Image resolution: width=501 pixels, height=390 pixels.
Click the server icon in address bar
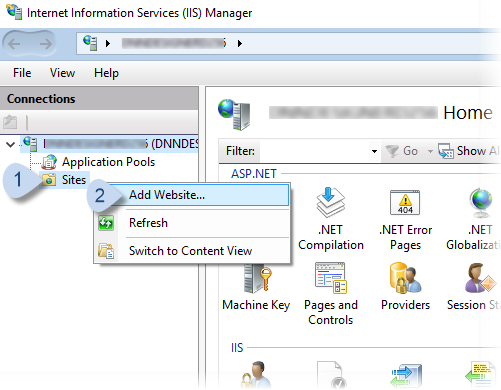click(90, 43)
